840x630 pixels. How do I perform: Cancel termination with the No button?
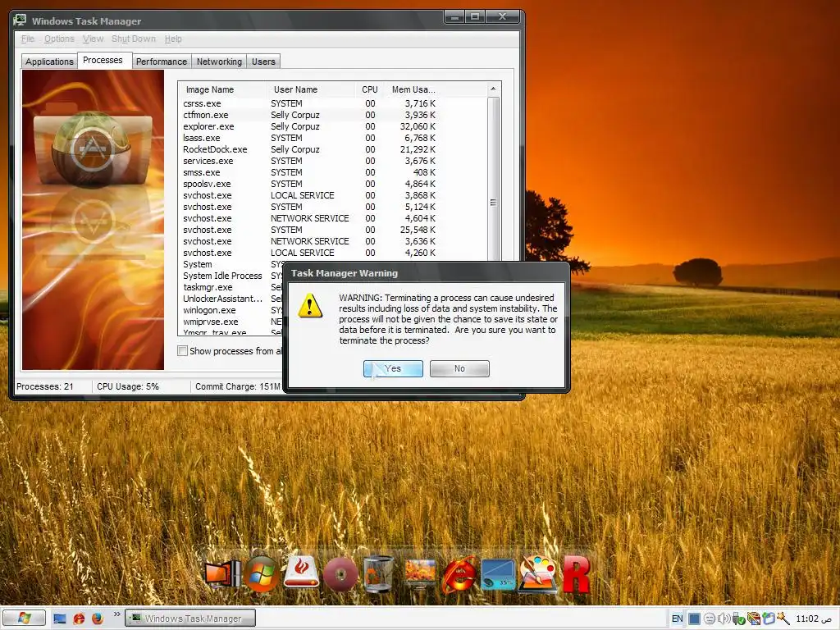(459, 368)
